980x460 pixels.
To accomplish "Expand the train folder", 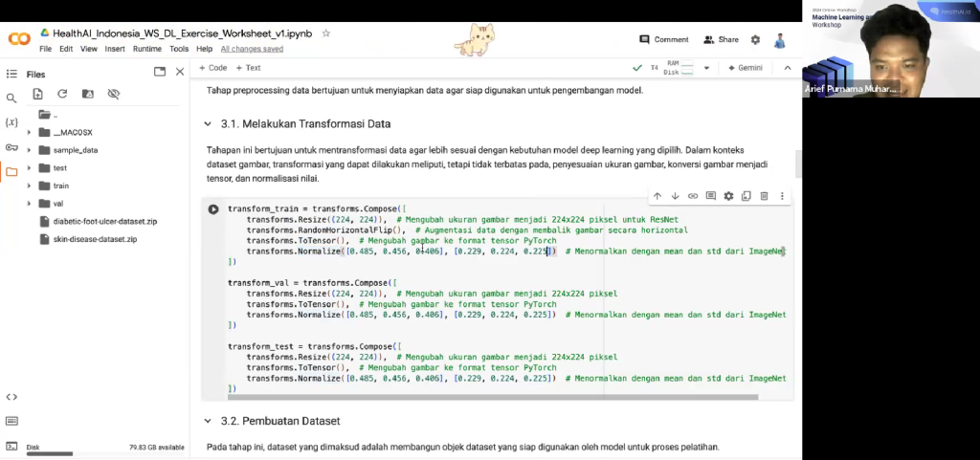I will point(30,186).
